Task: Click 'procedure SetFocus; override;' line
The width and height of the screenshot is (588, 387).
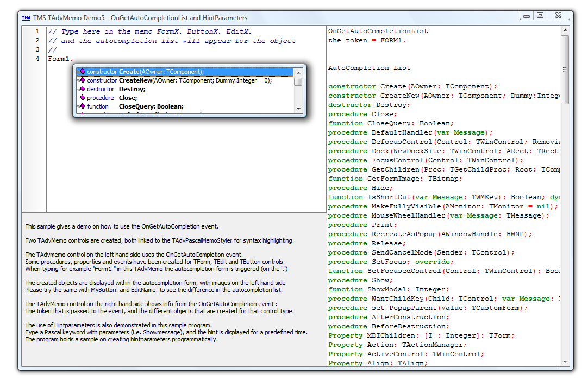Action: click(x=391, y=262)
